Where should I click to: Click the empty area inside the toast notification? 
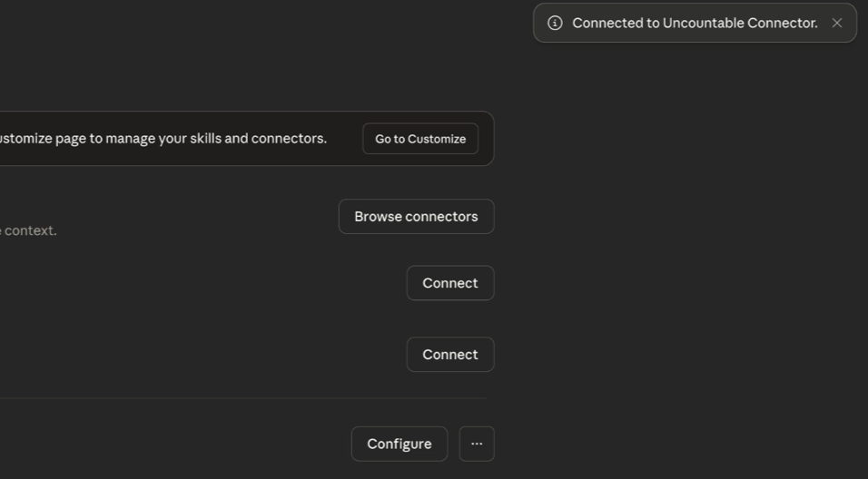point(824,23)
